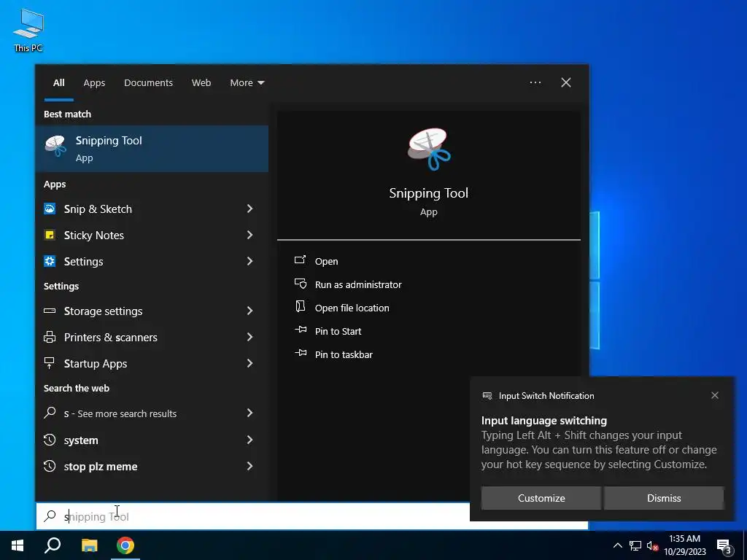
Task: Dismiss the input language notification
Action: click(664, 498)
